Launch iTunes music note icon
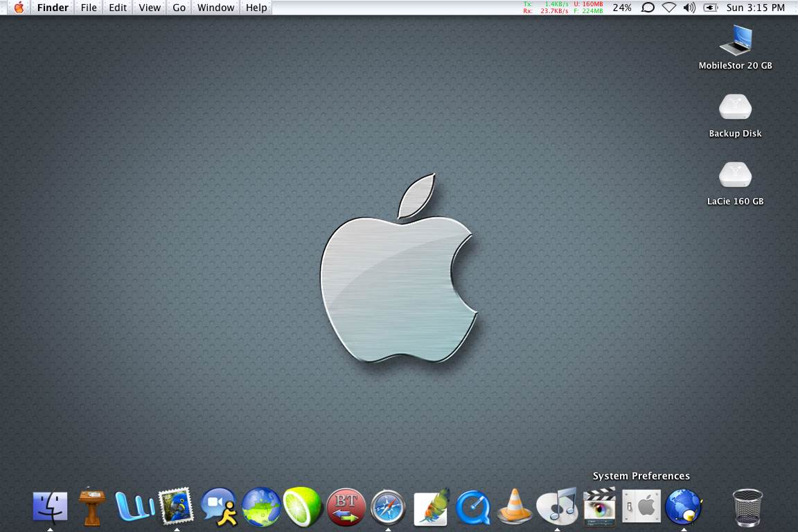 click(557, 506)
